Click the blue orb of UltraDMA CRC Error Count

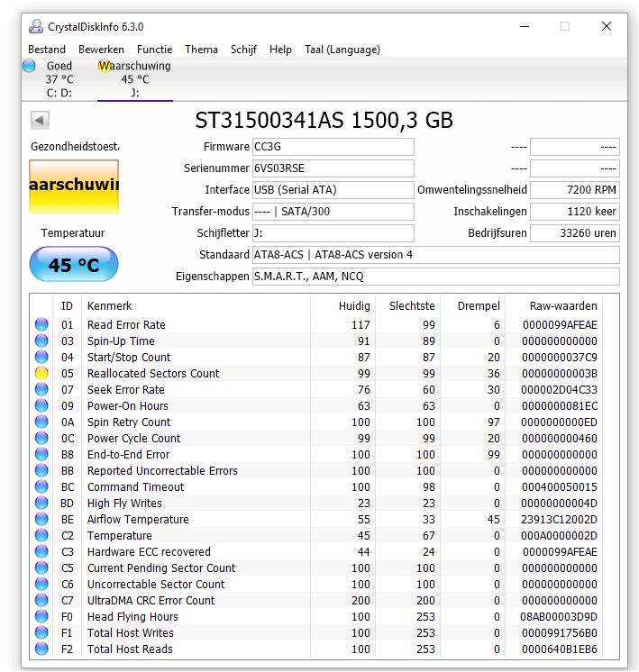point(41,600)
